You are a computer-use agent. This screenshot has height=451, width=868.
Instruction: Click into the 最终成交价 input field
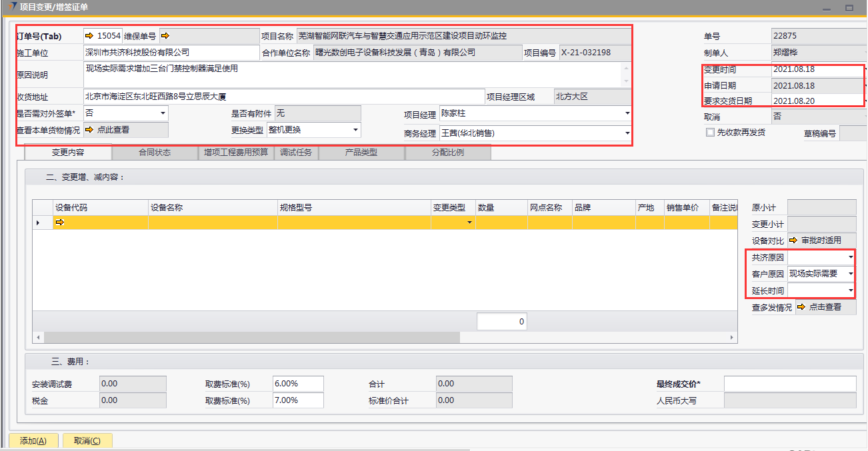coord(789,384)
